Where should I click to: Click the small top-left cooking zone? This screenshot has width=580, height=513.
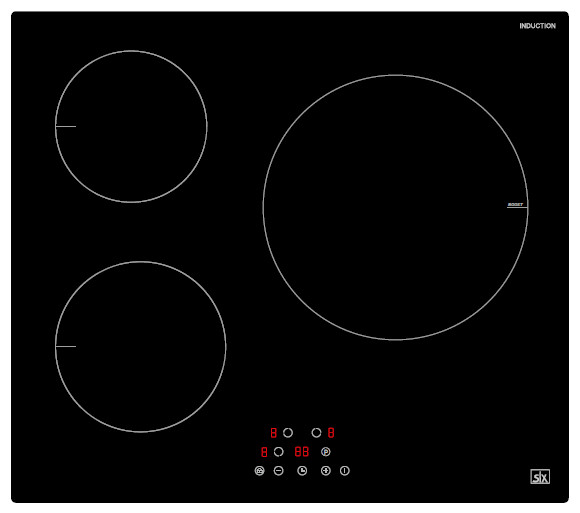131,126
